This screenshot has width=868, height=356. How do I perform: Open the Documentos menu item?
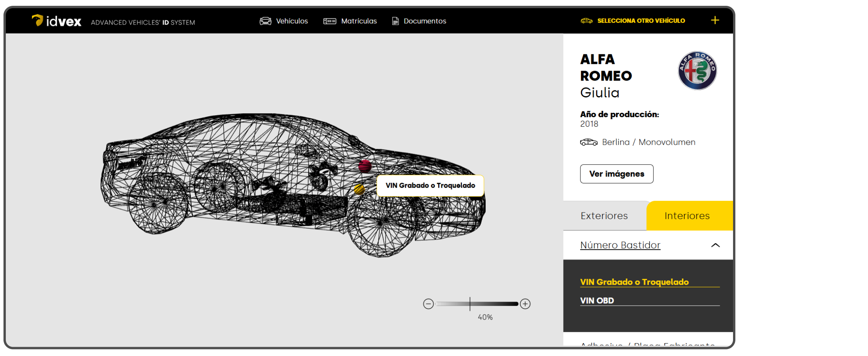[419, 21]
